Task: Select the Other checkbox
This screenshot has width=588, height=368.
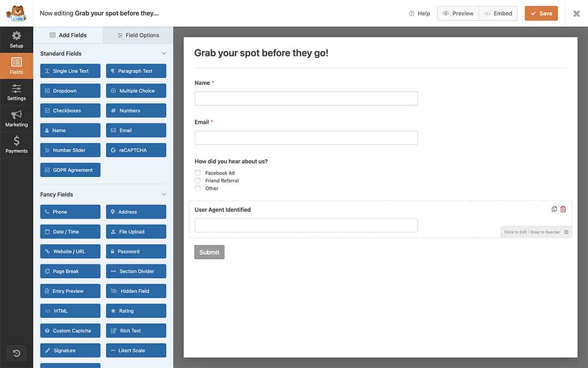Action: pos(198,188)
